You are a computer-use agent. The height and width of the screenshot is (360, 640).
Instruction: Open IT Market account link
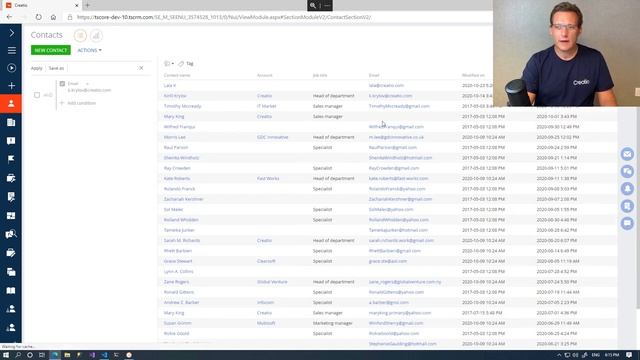pyautogui.click(x=267, y=106)
